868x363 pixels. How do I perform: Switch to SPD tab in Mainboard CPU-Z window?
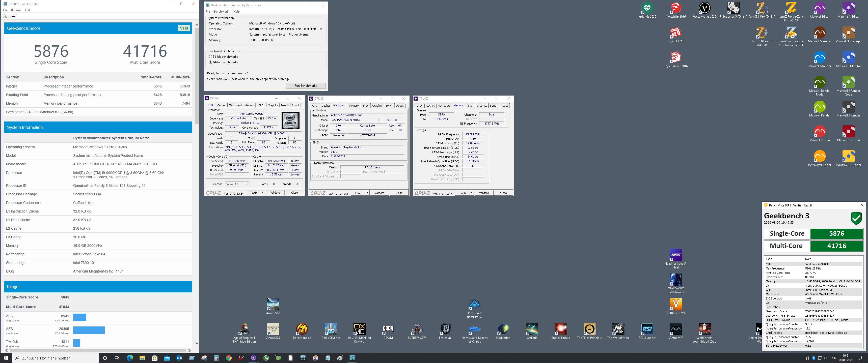coord(365,105)
